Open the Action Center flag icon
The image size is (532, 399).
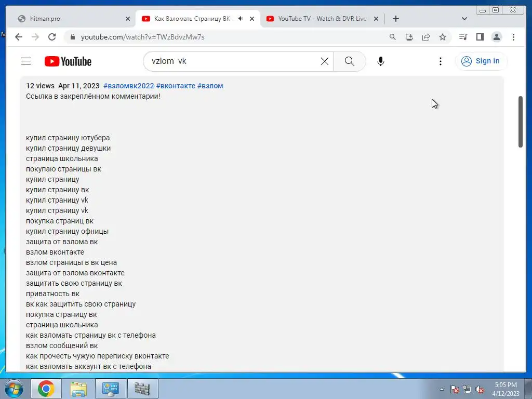455,389
